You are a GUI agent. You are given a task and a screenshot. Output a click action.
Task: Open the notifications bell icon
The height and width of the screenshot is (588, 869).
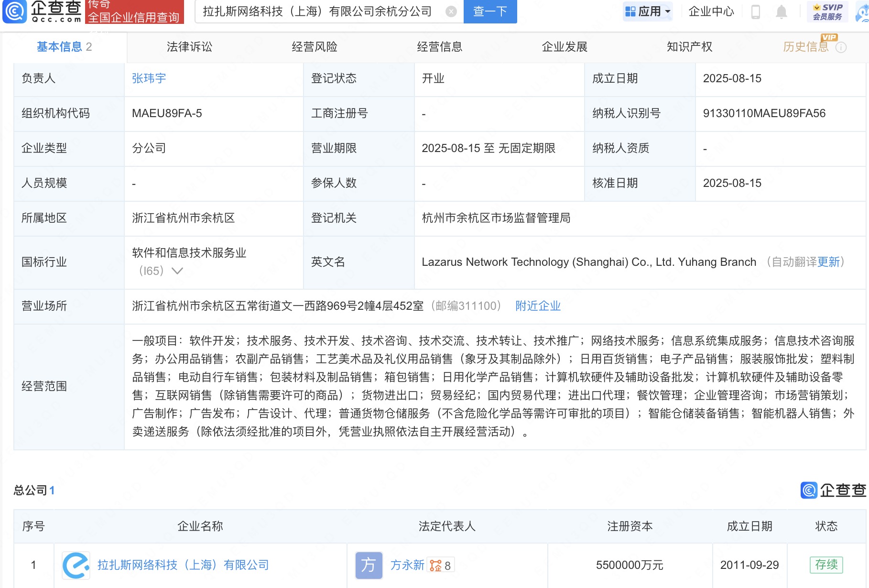(782, 11)
